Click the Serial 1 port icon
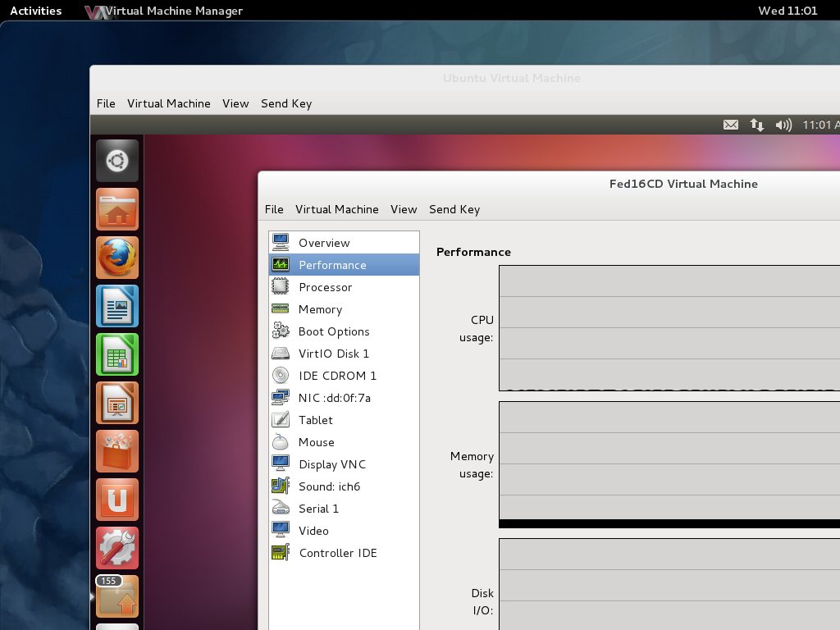The image size is (840, 630). click(x=281, y=508)
